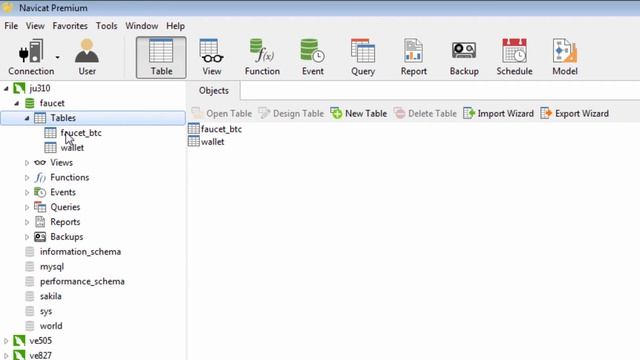Click the Open Table button

[222, 113]
